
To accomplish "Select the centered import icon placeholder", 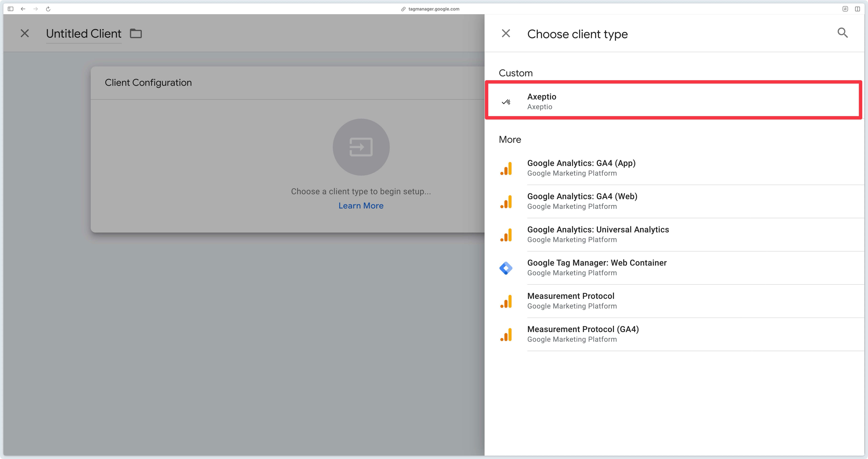I will click(x=361, y=146).
